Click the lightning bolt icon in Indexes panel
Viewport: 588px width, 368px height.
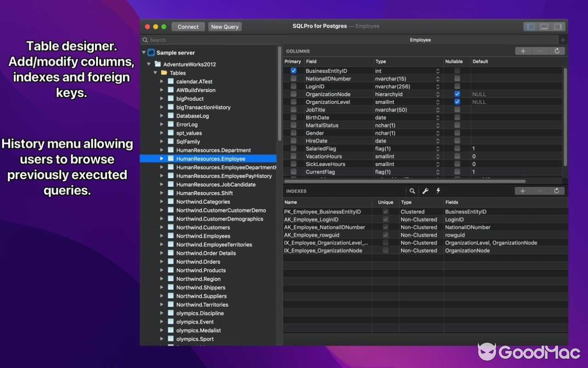[x=437, y=190]
